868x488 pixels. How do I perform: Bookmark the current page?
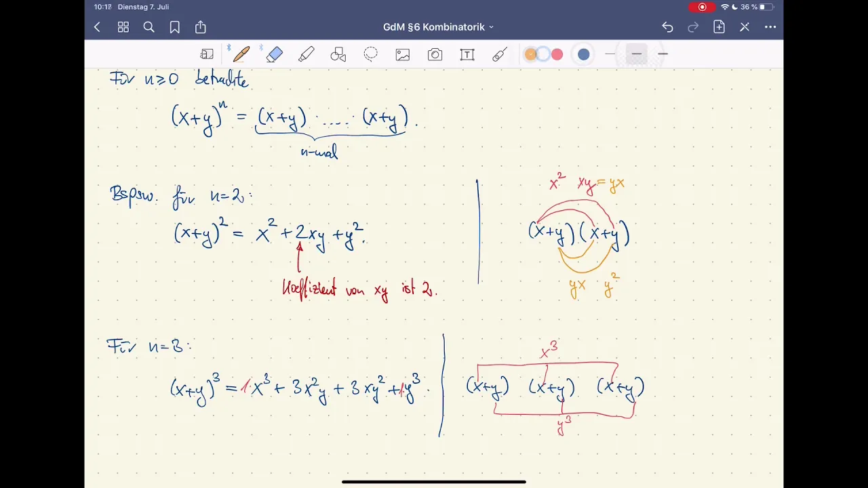[x=174, y=27]
